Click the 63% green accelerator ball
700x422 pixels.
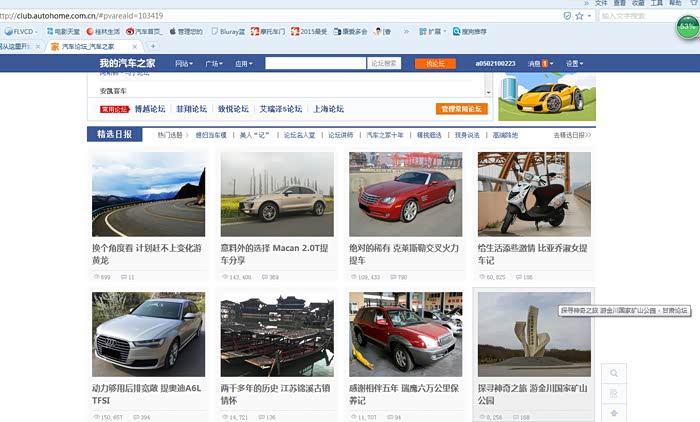pos(688,26)
